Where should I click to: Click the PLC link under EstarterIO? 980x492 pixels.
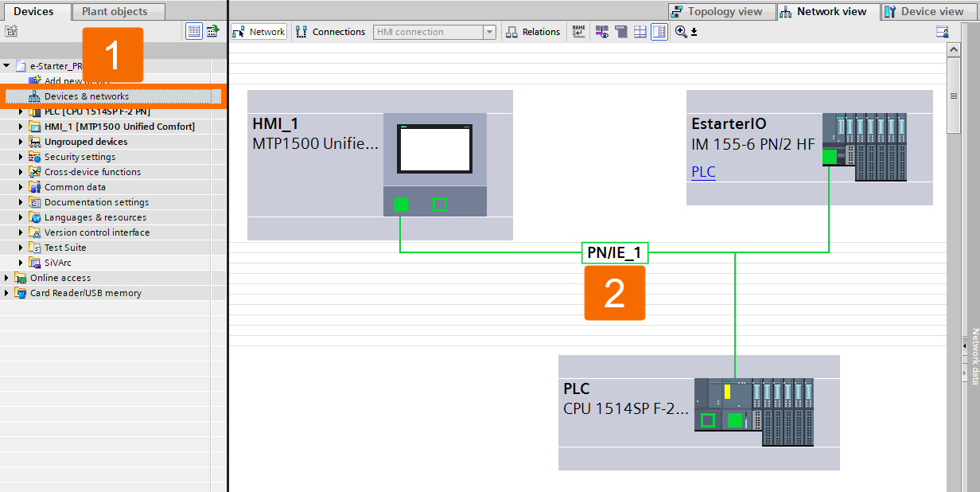coord(703,172)
